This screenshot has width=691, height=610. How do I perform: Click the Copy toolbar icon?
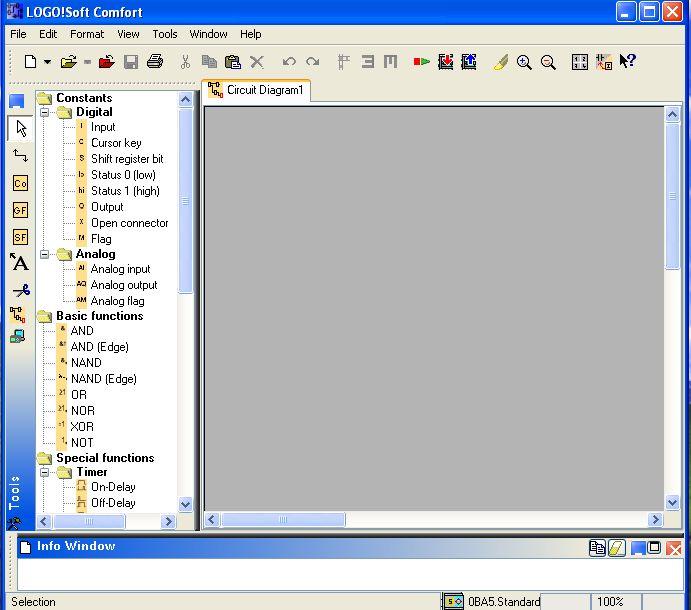tap(209, 62)
